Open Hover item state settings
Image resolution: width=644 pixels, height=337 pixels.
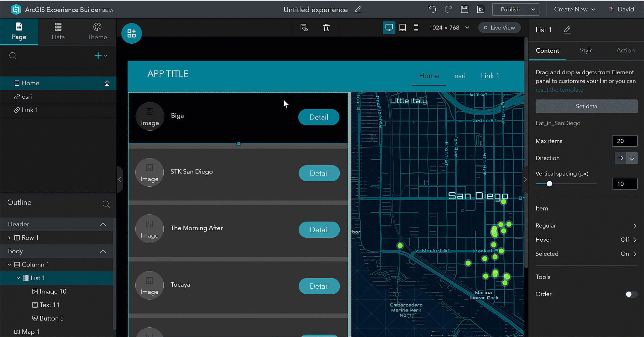[x=586, y=240]
